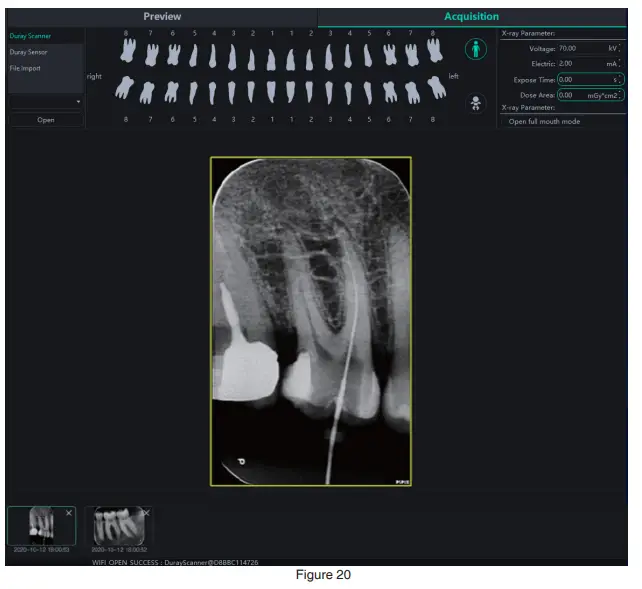Select upper right tooth 5 icon
This screenshot has width=642, height=589.
[193, 55]
